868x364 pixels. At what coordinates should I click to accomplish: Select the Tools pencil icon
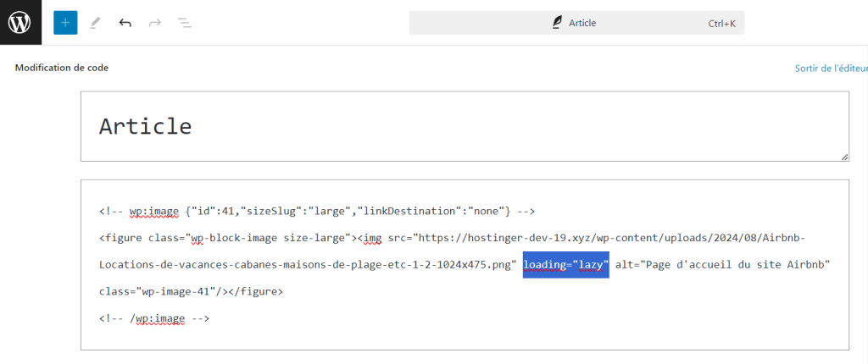pos(95,23)
